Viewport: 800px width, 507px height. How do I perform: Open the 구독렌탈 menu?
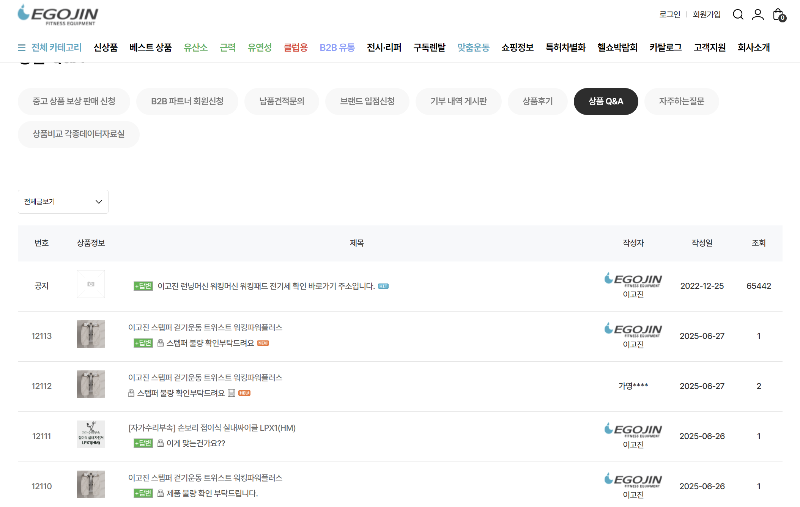(429, 47)
